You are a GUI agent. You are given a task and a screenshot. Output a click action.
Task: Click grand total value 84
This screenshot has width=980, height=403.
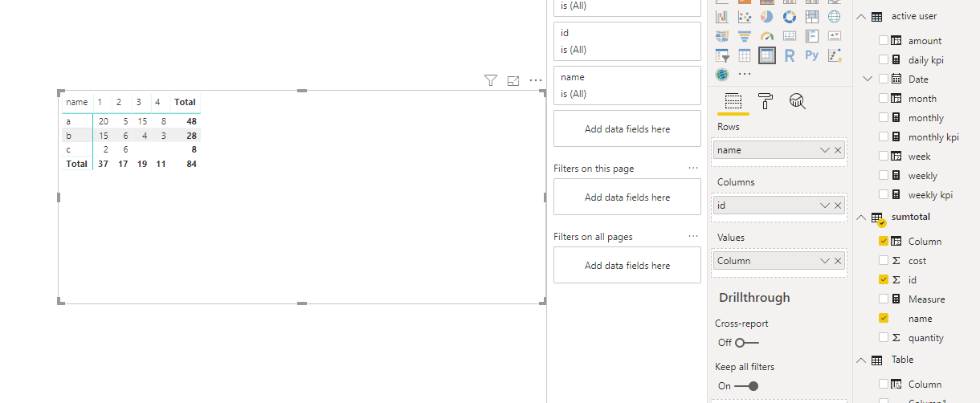[x=191, y=164]
